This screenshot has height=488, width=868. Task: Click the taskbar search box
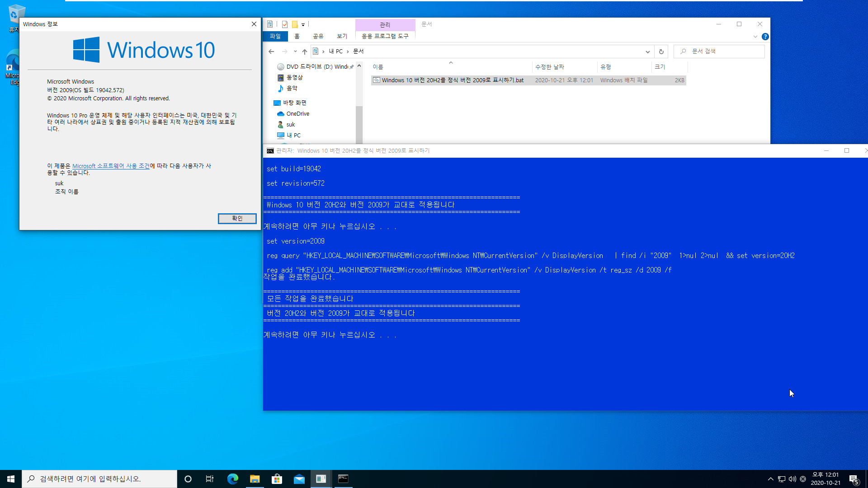pos(99,479)
